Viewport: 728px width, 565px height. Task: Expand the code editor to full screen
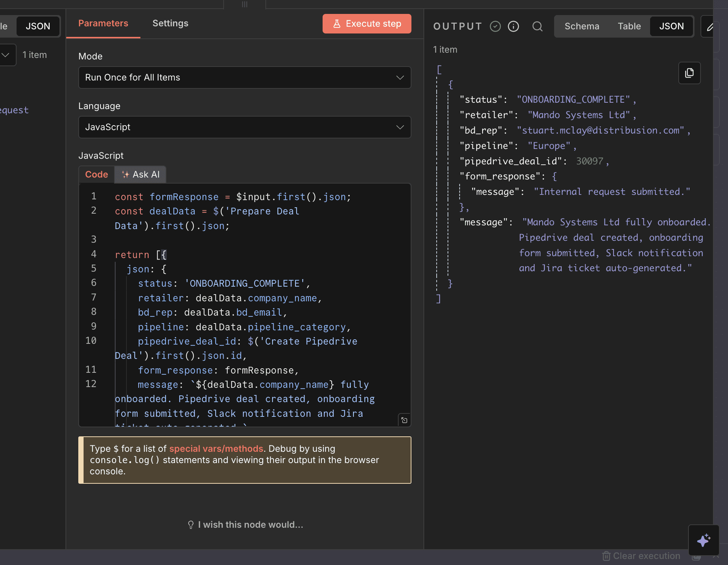click(x=404, y=420)
